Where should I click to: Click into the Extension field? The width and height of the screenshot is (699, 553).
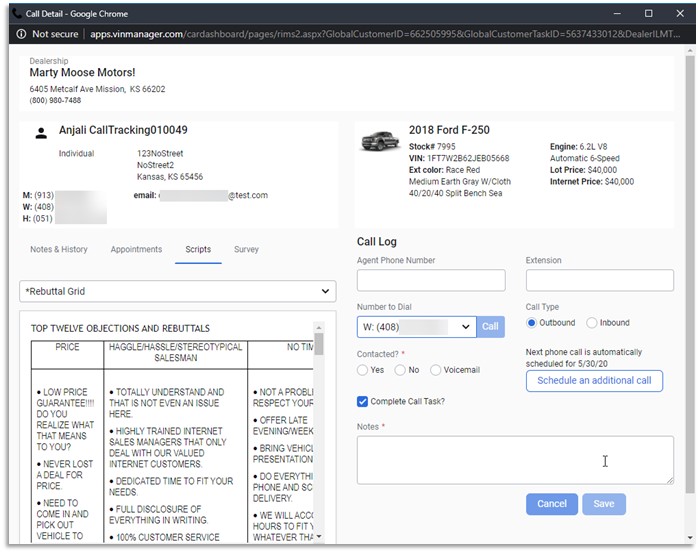[x=600, y=280]
